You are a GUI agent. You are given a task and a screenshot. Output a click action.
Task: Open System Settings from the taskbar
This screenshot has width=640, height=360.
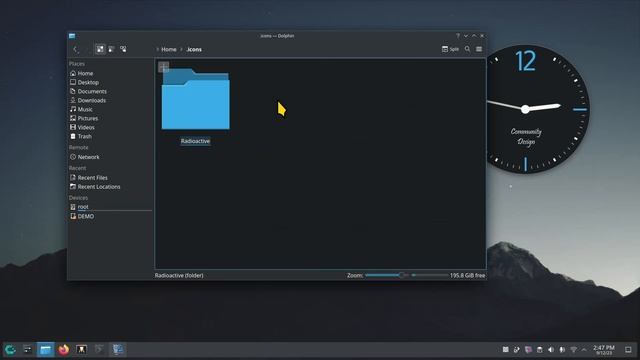pos(27,349)
